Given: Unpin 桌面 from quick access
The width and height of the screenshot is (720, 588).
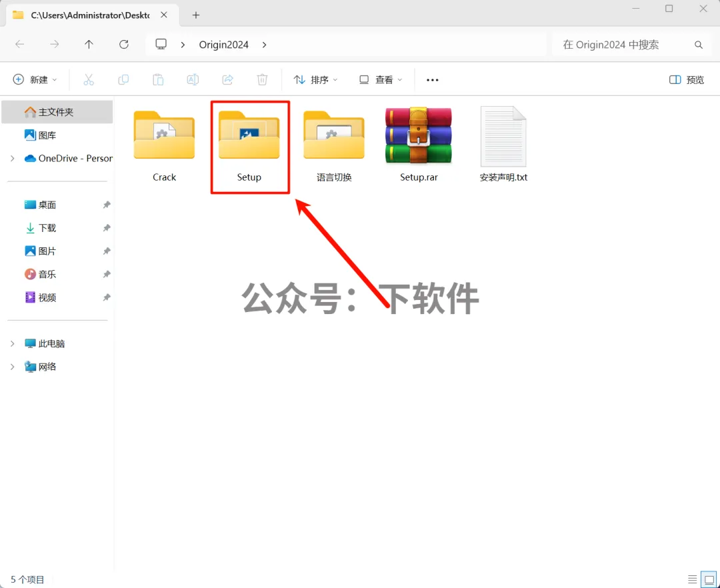Looking at the screenshot, I should point(107,205).
